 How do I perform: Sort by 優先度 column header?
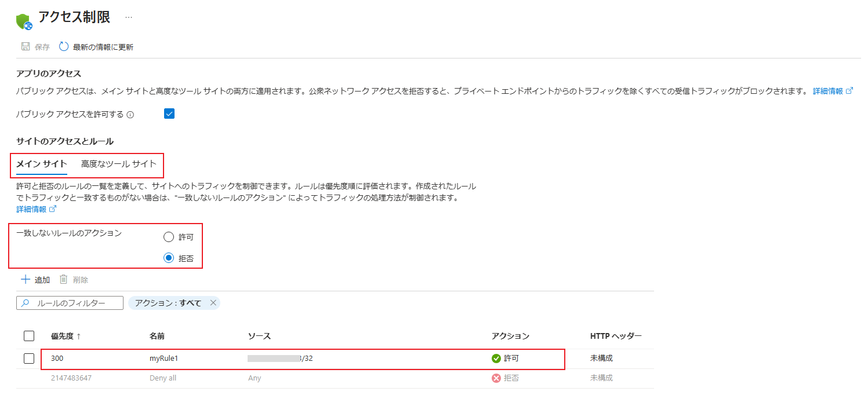point(66,336)
